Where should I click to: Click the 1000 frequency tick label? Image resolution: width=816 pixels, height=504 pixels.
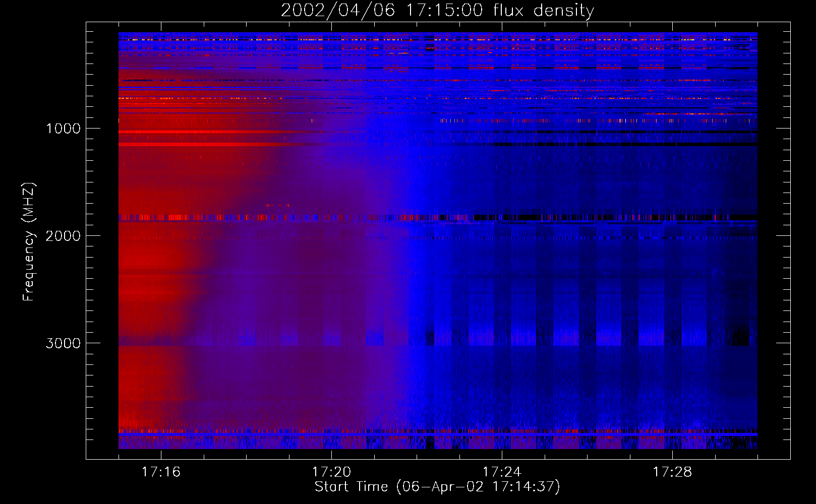coord(63,129)
